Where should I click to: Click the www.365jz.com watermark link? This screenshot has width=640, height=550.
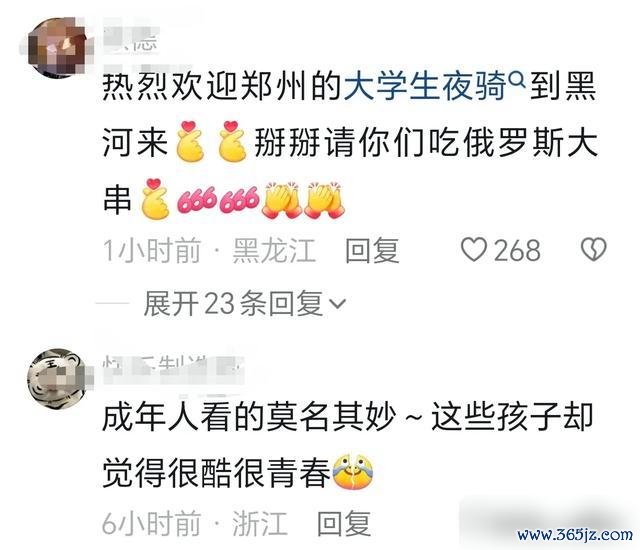click(575, 534)
